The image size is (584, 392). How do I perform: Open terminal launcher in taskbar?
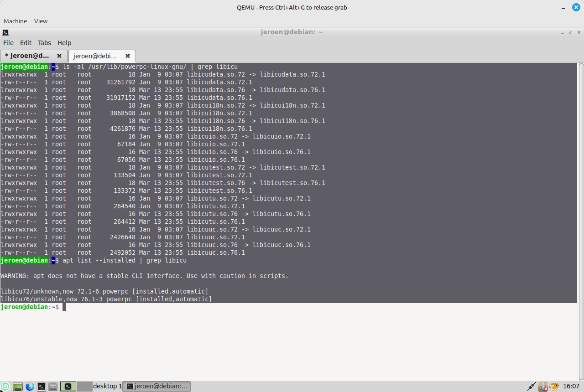(x=42, y=387)
